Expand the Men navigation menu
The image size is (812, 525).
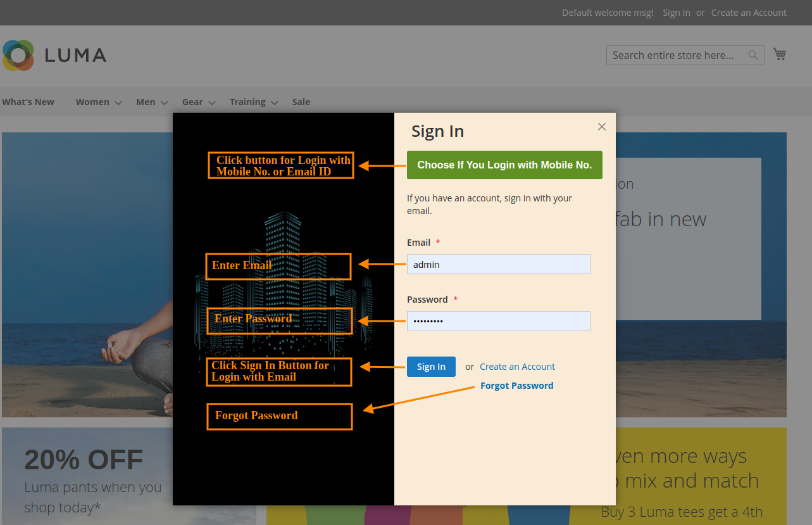(x=145, y=101)
